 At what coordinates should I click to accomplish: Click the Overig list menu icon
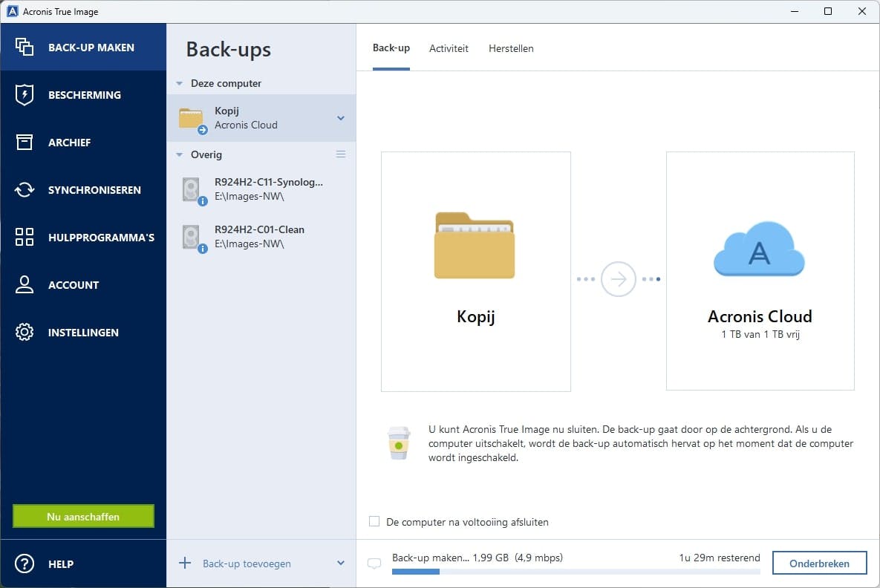341,154
